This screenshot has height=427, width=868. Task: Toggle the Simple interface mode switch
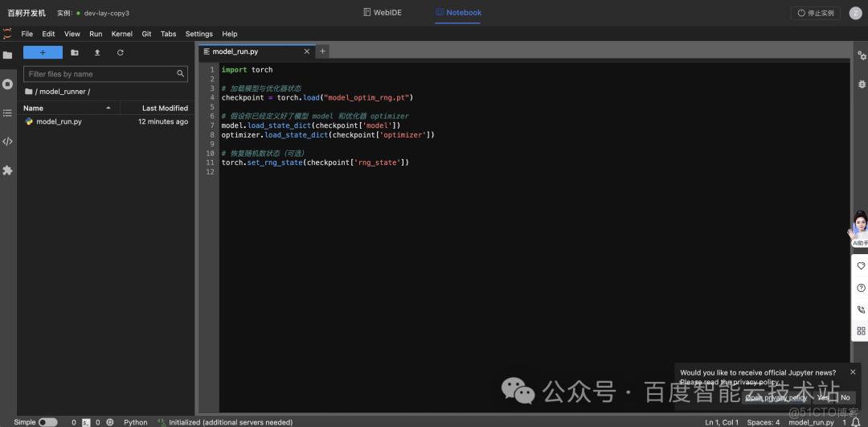(x=47, y=422)
